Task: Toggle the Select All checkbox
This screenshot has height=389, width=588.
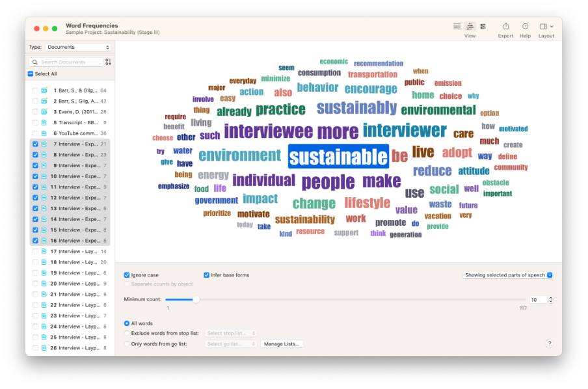Action: pyautogui.click(x=31, y=74)
